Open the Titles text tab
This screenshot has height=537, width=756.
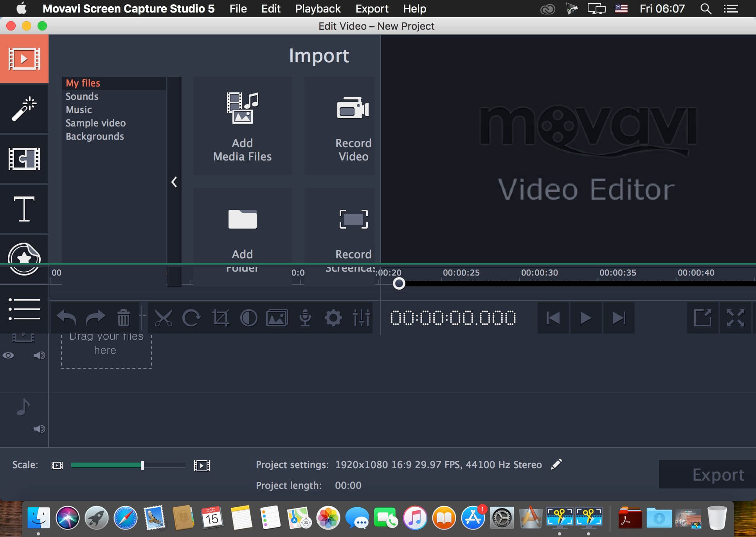[x=24, y=209]
